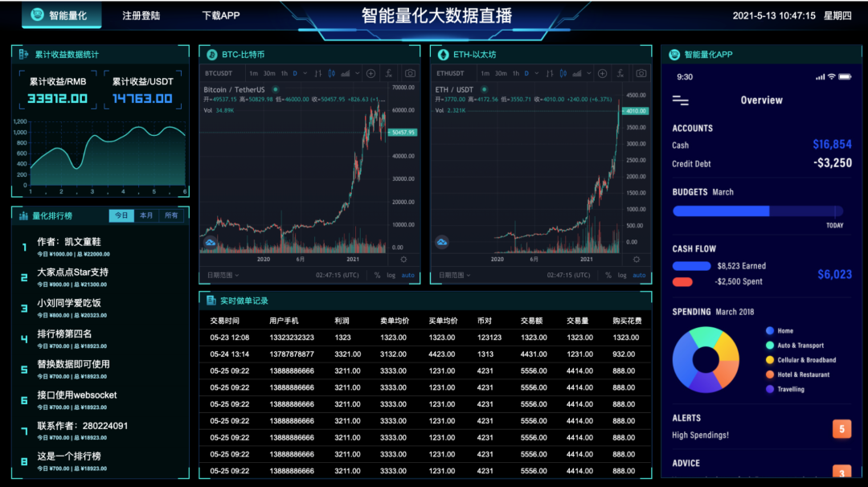Image resolution: width=868 pixels, height=487 pixels.
Task: Click the Ethereum icon in ETH panel header
Action: coord(443,54)
